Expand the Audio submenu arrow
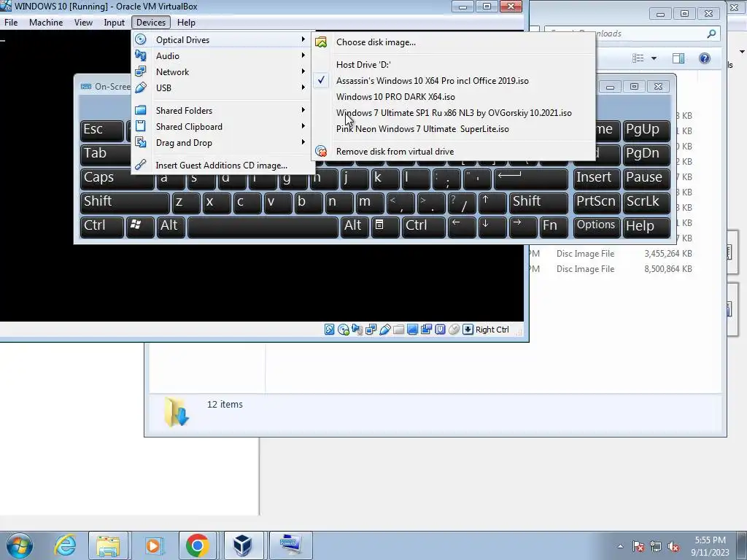 303,55
